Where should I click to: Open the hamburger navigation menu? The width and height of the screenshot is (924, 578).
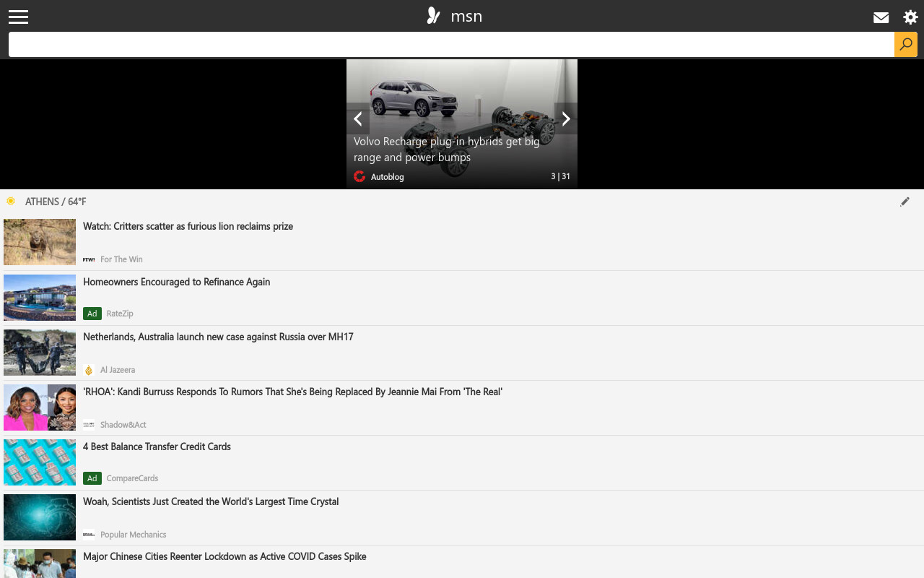tap(18, 17)
